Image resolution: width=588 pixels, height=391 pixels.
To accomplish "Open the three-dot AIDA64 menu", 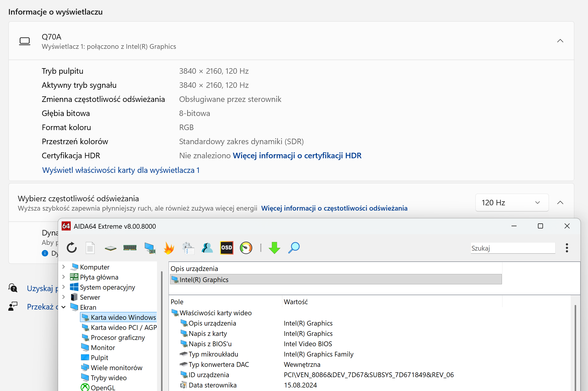I will (x=567, y=248).
